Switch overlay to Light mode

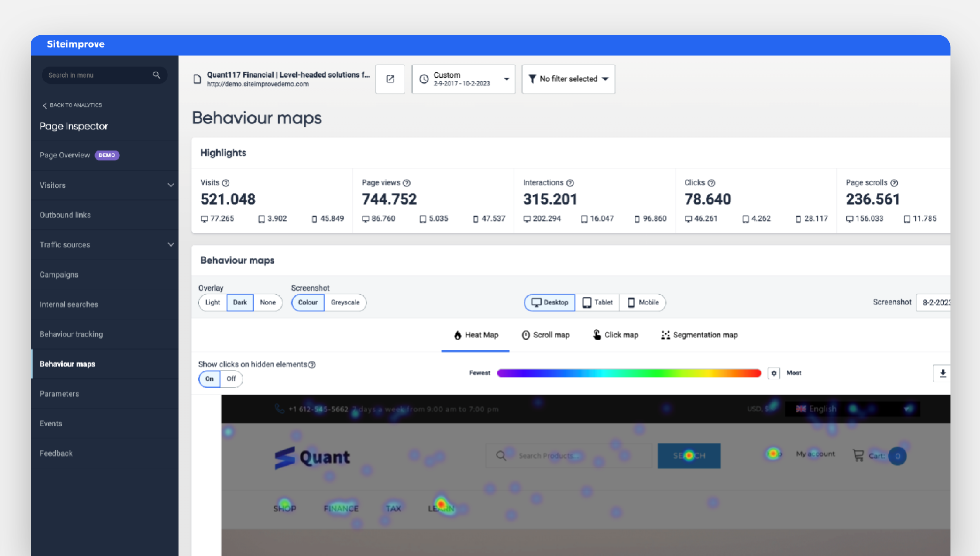212,303
